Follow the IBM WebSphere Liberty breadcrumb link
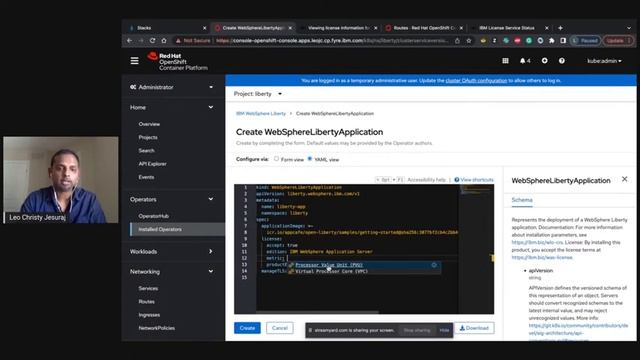 261,113
